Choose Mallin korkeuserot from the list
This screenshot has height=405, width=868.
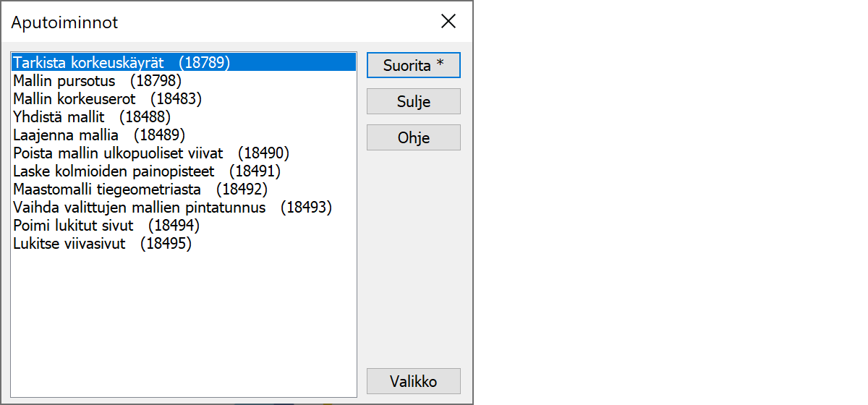point(107,98)
